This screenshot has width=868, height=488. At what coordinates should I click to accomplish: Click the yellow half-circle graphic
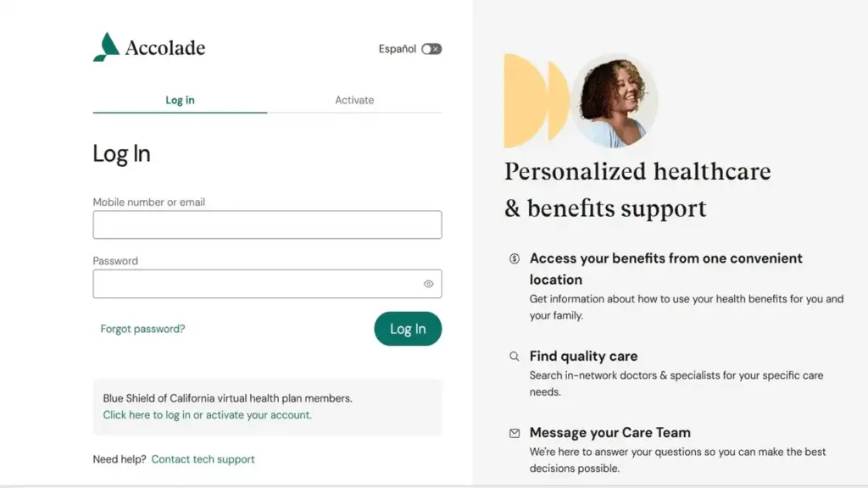[x=526, y=101]
